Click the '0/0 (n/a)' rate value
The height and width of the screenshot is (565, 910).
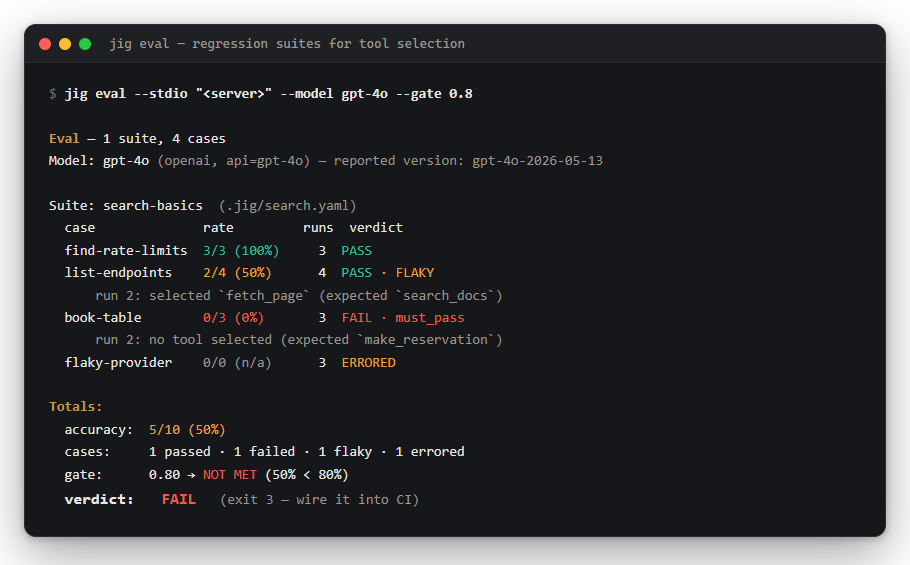click(237, 363)
